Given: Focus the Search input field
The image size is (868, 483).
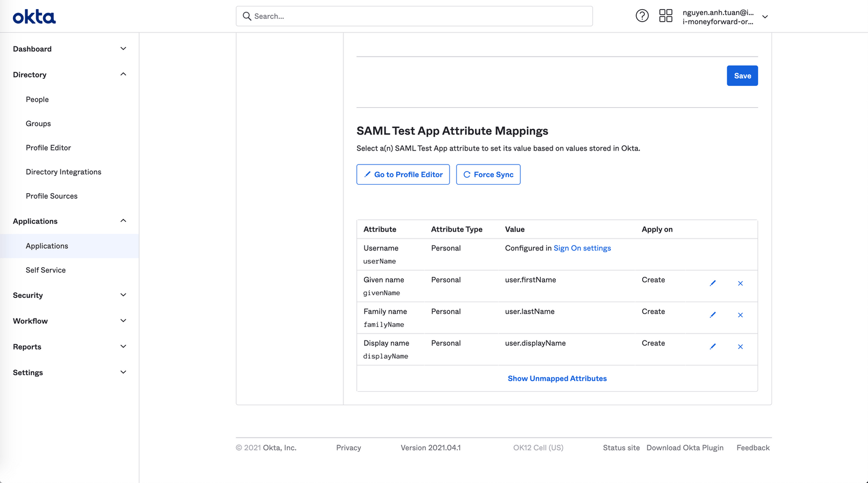Looking at the screenshot, I should point(414,16).
